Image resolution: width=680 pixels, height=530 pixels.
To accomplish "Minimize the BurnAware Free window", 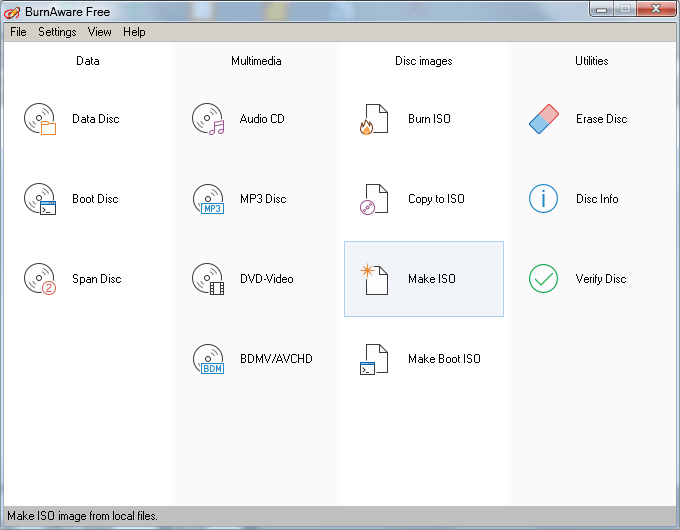I will click(602, 9).
